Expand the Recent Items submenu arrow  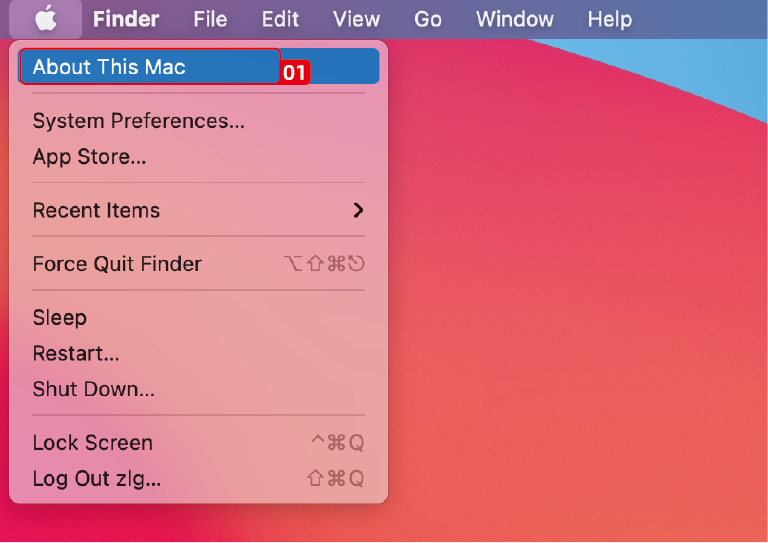pos(358,210)
